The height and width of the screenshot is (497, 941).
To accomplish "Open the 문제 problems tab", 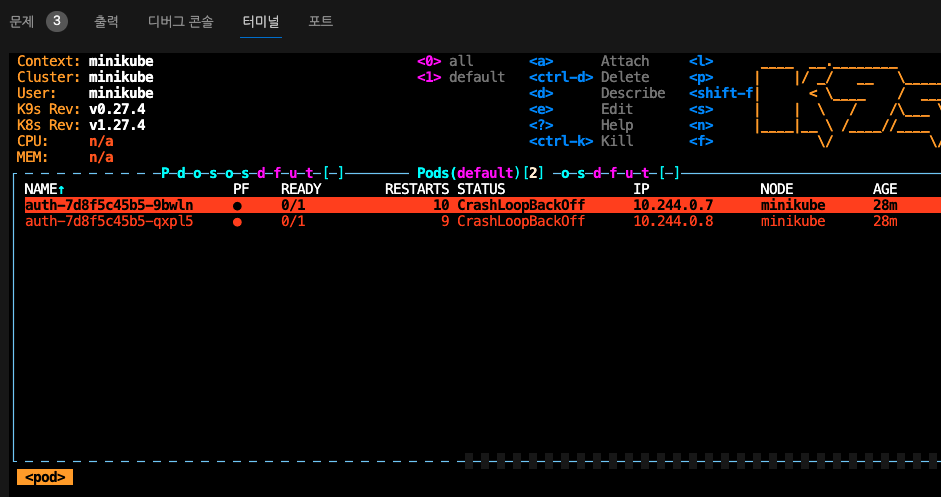I will click(22, 22).
